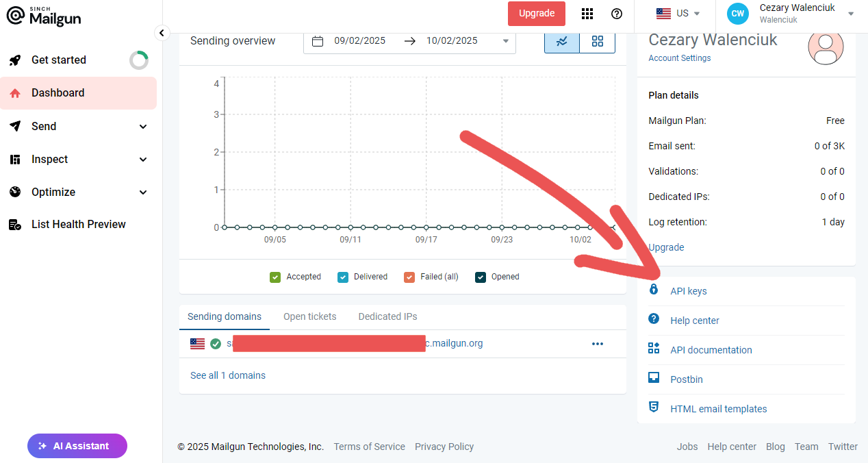This screenshot has height=463, width=868.
Task: Click the Jobs footer link
Action: 687,447
